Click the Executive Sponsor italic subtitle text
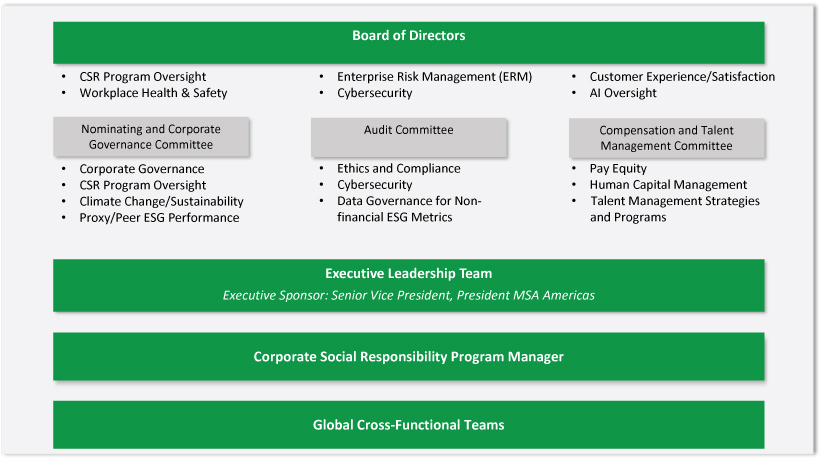 [408, 295]
